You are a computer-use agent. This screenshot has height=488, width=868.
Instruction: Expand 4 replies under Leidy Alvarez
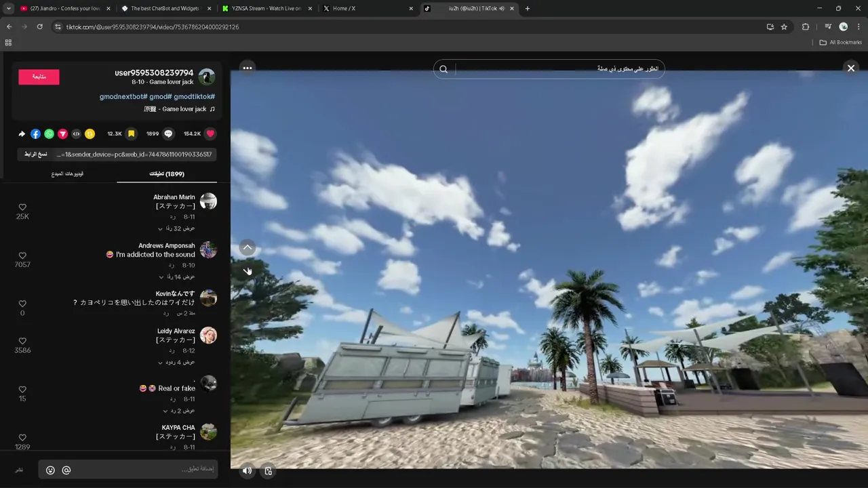point(176,362)
